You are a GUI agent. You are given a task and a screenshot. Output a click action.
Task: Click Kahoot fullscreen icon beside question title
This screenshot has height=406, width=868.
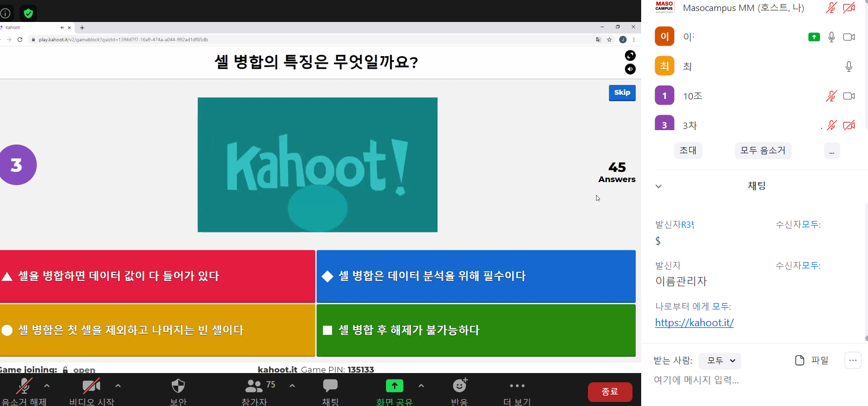(x=630, y=56)
